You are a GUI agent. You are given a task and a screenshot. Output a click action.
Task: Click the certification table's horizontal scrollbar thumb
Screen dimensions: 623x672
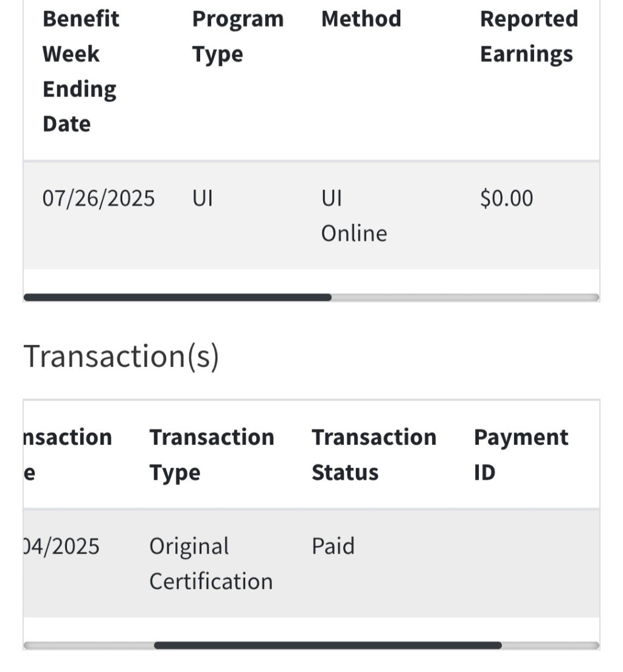coord(177,298)
